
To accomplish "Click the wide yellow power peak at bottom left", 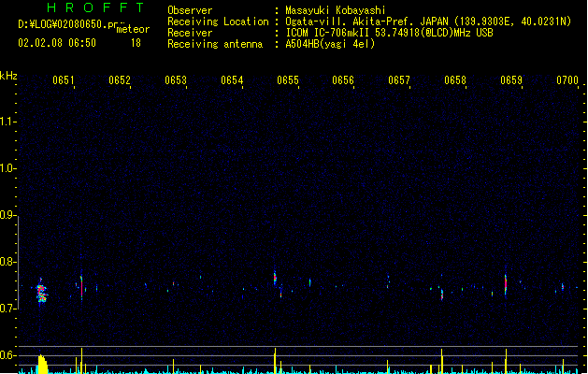I will pos(42,364).
